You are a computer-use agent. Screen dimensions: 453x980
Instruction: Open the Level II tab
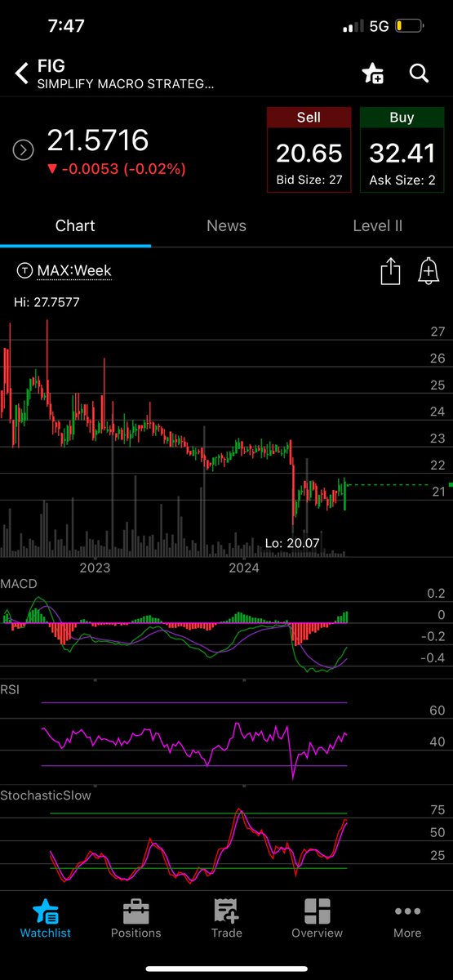[377, 226]
